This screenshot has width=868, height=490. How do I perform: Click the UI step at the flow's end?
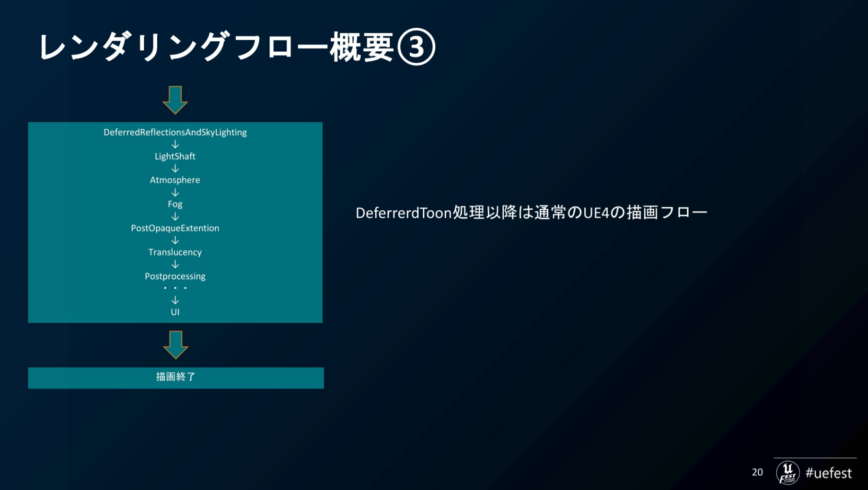175,312
